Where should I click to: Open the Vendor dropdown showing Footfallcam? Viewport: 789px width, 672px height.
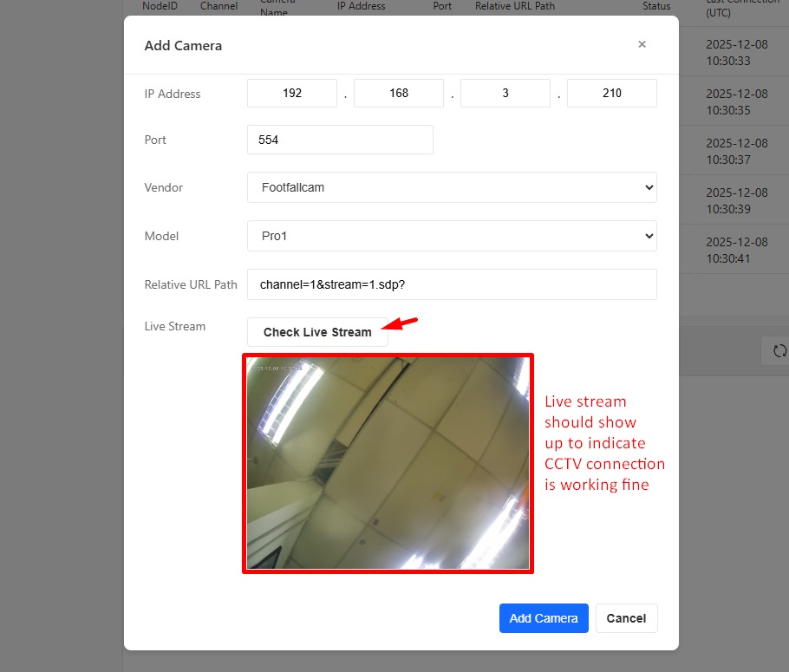[452, 187]
